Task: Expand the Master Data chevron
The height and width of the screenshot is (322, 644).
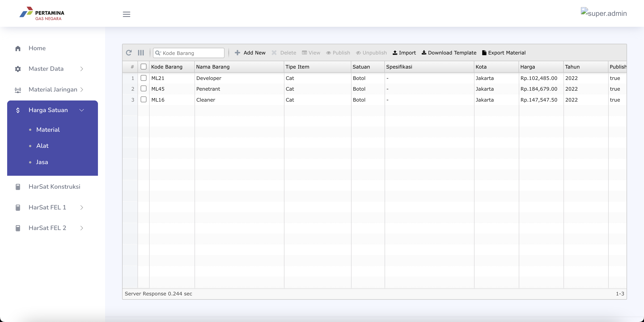Action: click(x=82, y=69)
